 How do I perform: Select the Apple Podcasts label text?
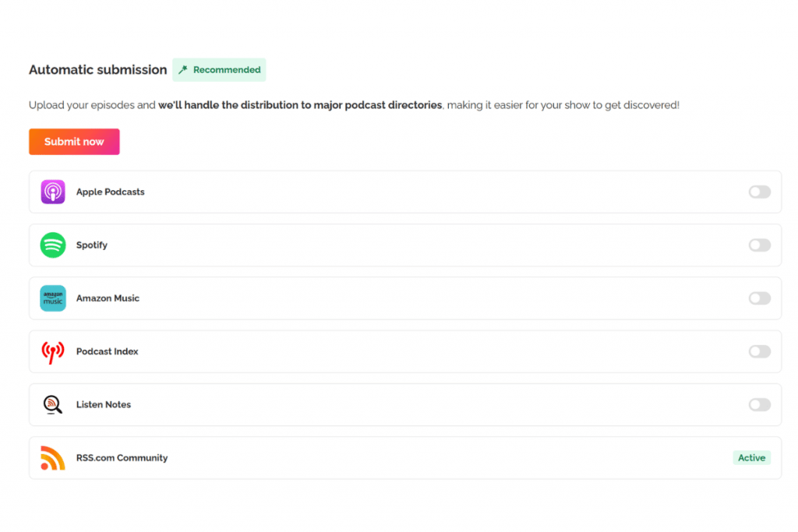point(110,192)
